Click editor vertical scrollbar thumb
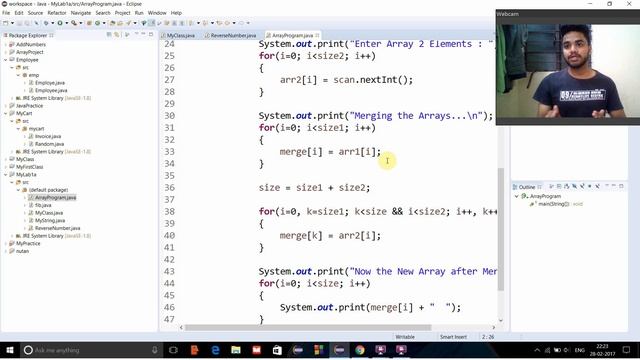640x360 pixels. click(x=501, y=229)
